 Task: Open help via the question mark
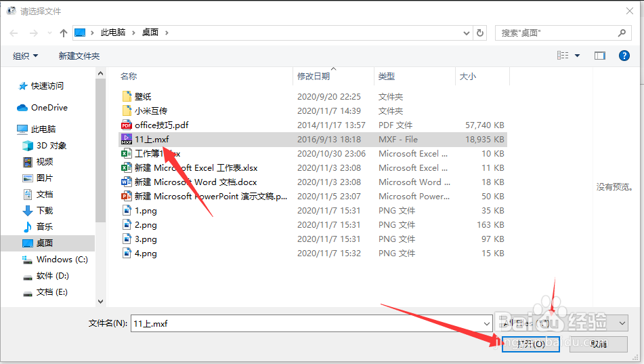624,56
